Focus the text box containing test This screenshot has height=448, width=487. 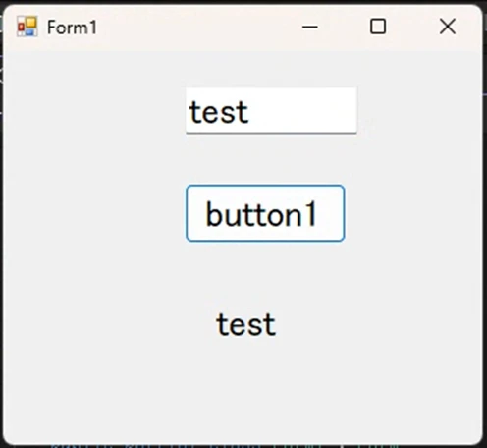pyautogui.click(x=271, y=110)
